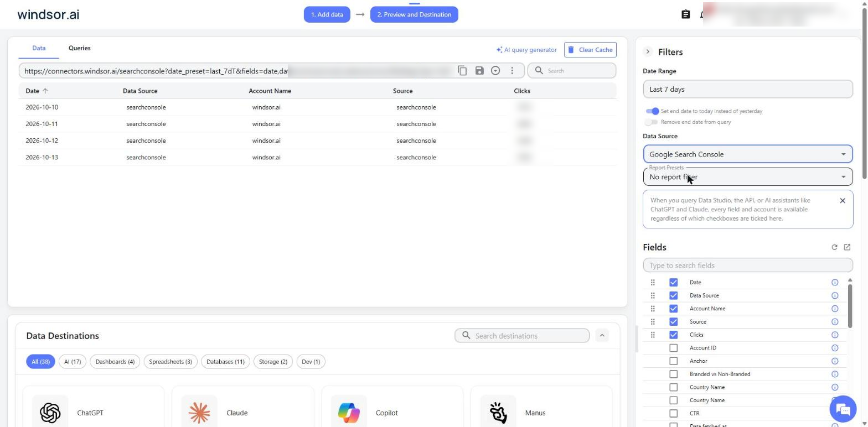Go to step 1. Add data

(327, 14)
